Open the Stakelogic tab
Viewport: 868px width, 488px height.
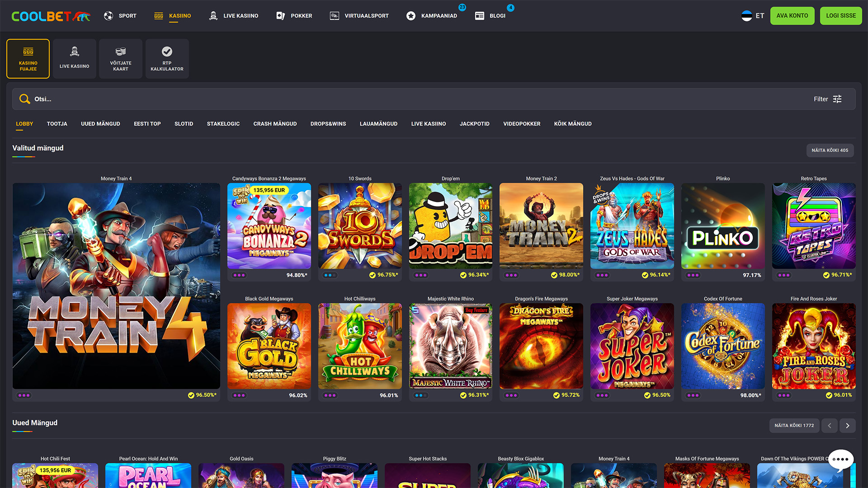223,124
